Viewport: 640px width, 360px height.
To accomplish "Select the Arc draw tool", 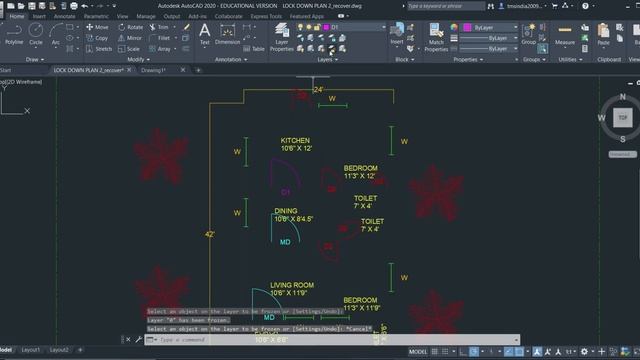I will point(56,35).
